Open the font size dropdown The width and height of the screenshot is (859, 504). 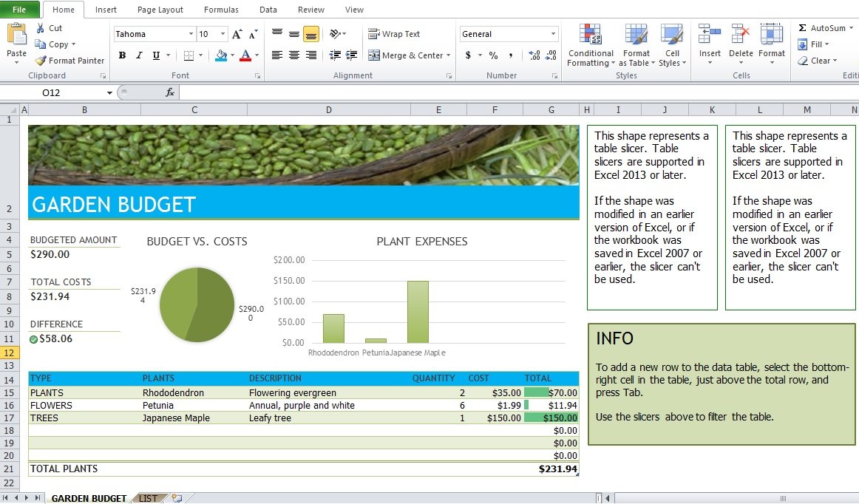click(223, 34)
